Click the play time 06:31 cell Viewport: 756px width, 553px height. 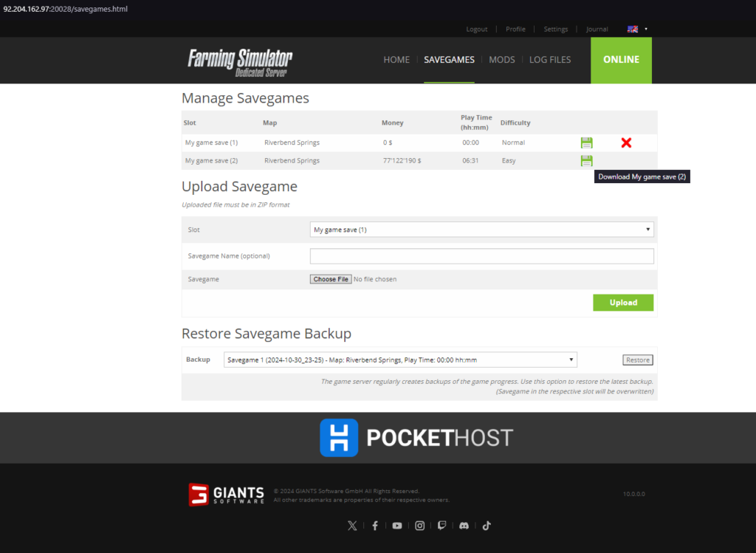point(470,160)
